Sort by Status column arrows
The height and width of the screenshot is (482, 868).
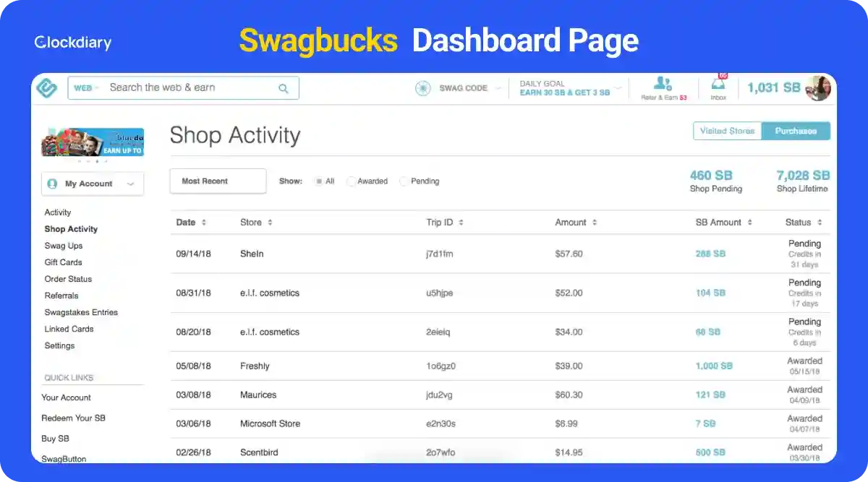pos(820,223)
